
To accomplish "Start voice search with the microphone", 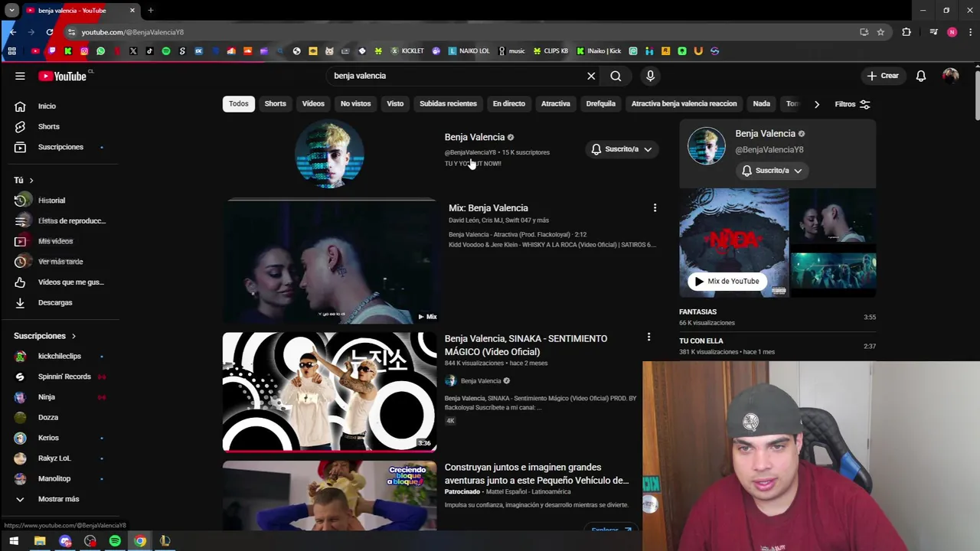I will [x=650, y=76].
